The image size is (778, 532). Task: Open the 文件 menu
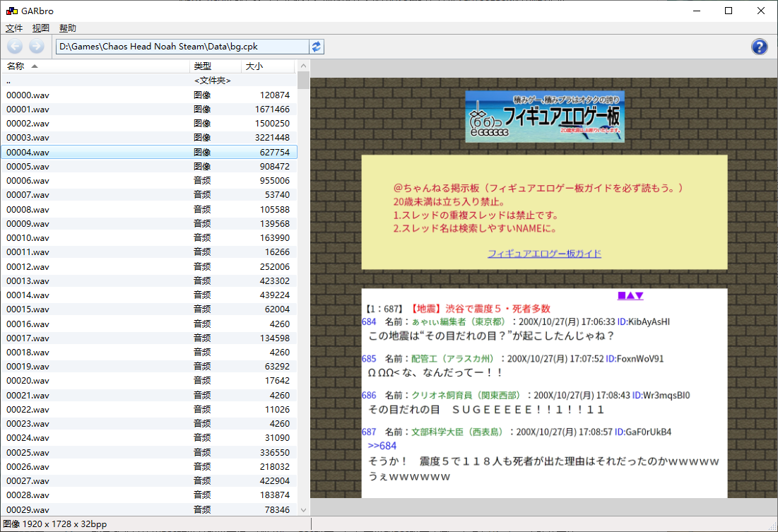coord(14,28)
